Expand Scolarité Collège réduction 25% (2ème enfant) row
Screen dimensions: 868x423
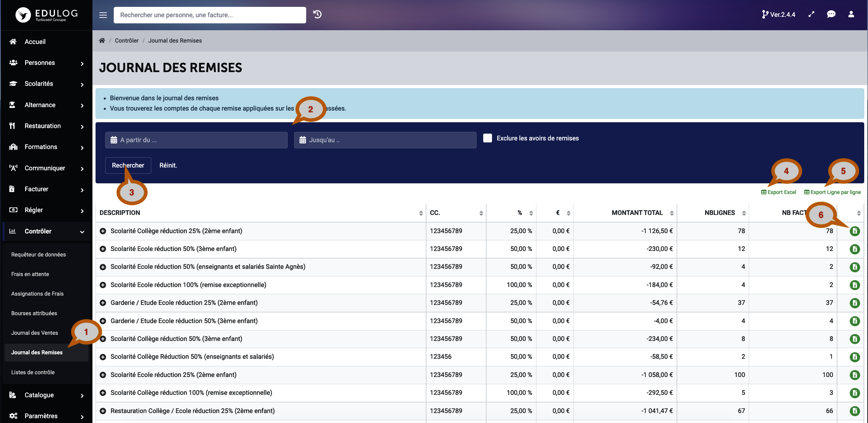pyautogui.click(x=103, y=231)
